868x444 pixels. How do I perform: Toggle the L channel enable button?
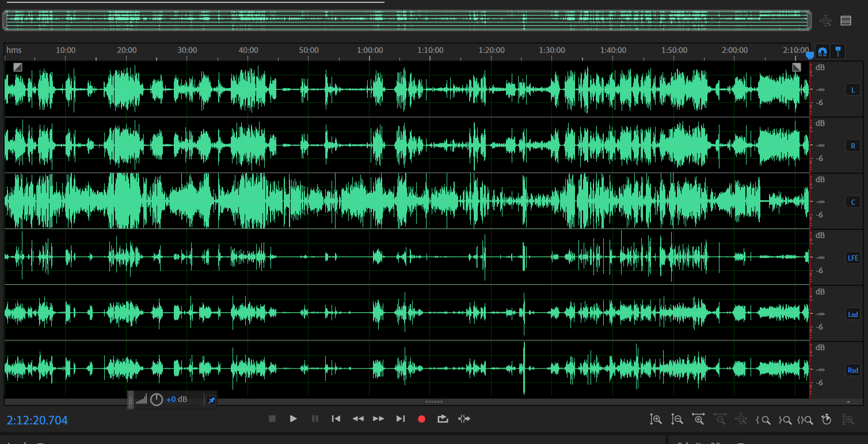coord(852,90)
